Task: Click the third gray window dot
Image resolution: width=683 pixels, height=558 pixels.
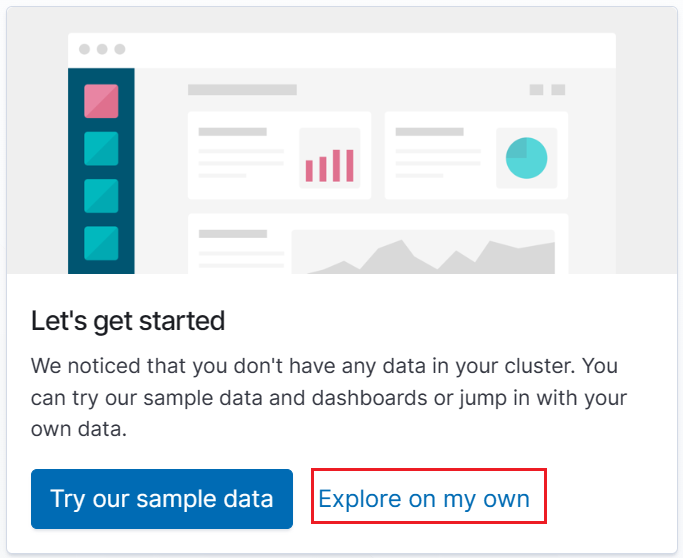Action: 120,49
